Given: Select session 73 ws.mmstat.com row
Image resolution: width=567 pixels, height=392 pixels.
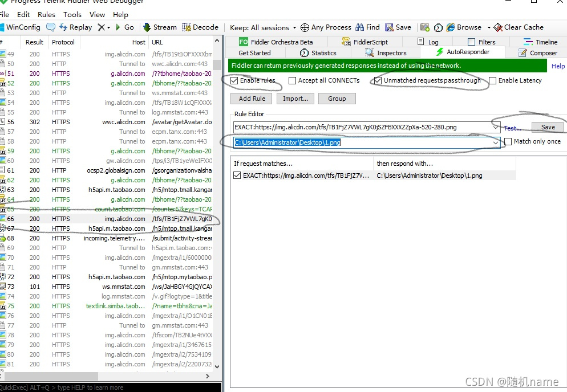Looking at the screenshot, I should [x=106, y=287].
